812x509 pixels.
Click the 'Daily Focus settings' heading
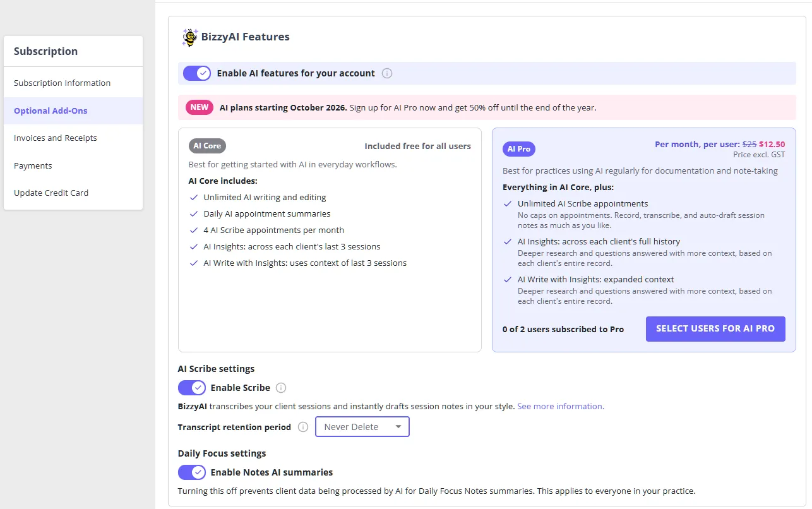(x=222, y=453)
